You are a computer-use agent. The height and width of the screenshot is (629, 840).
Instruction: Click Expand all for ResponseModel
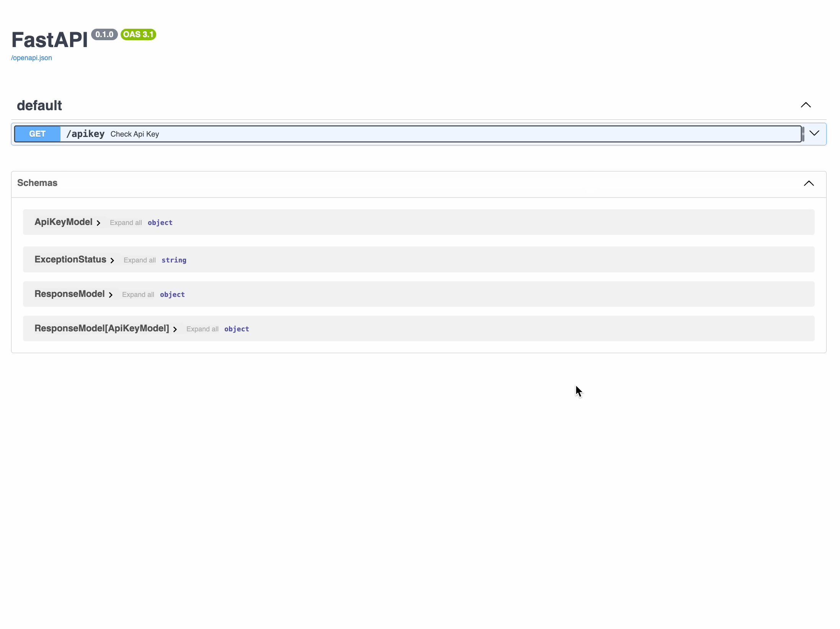138,295
